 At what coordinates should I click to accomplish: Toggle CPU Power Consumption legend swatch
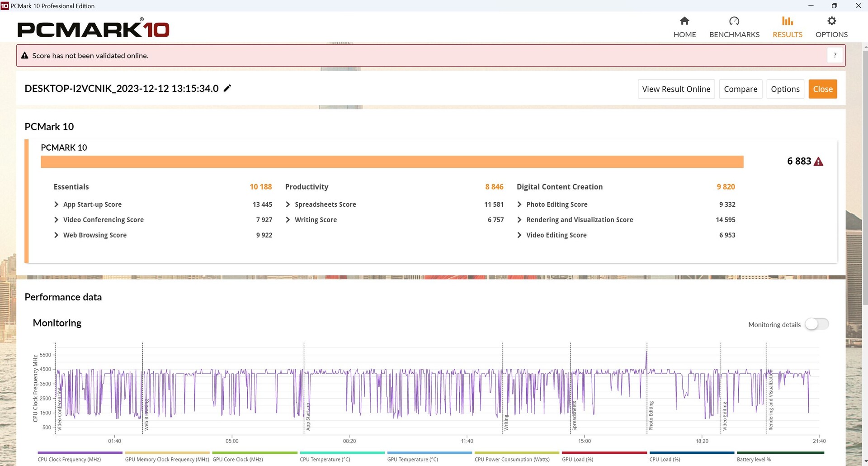coord(517,452)
